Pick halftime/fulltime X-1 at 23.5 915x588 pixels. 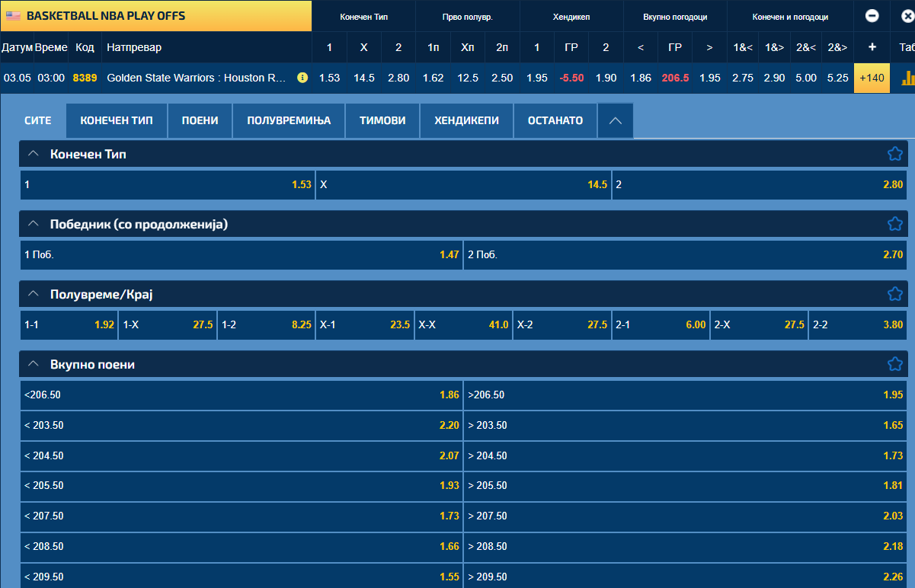pos(365,324)
